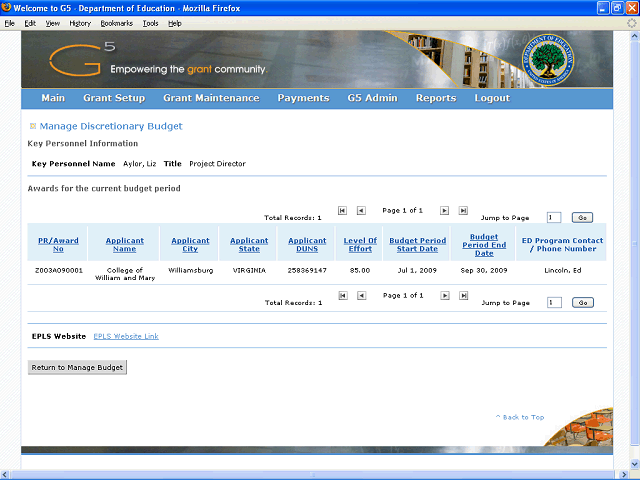Click the Manage Discretionary Budget heading icon
This screenshot has width=640, height=480.
coord(33,126)
